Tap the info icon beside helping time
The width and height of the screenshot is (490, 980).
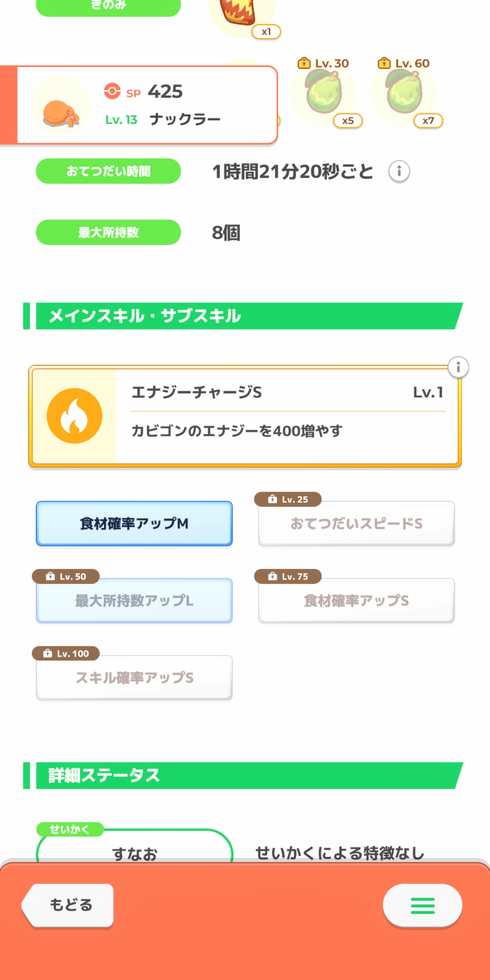click(399, 171)
